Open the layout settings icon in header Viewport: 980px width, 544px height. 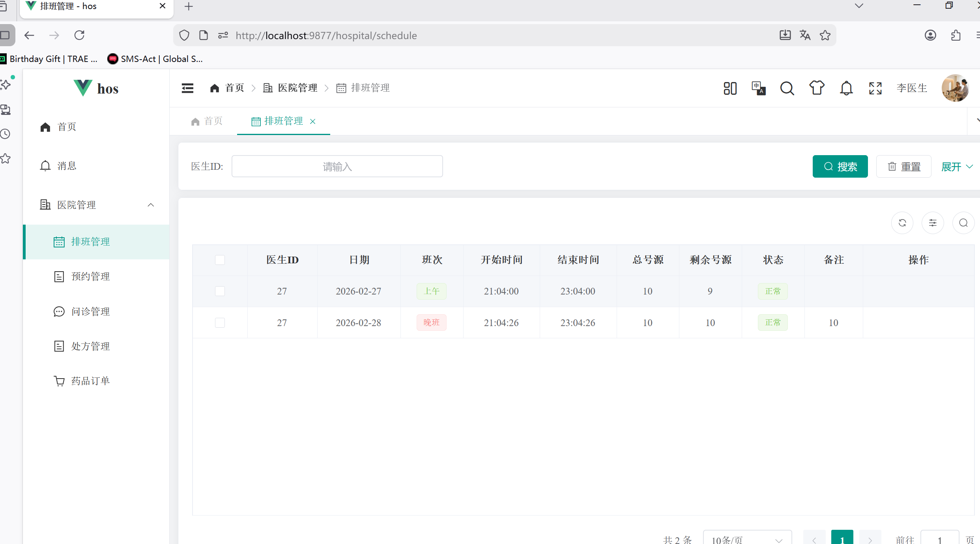pos(730,88)
